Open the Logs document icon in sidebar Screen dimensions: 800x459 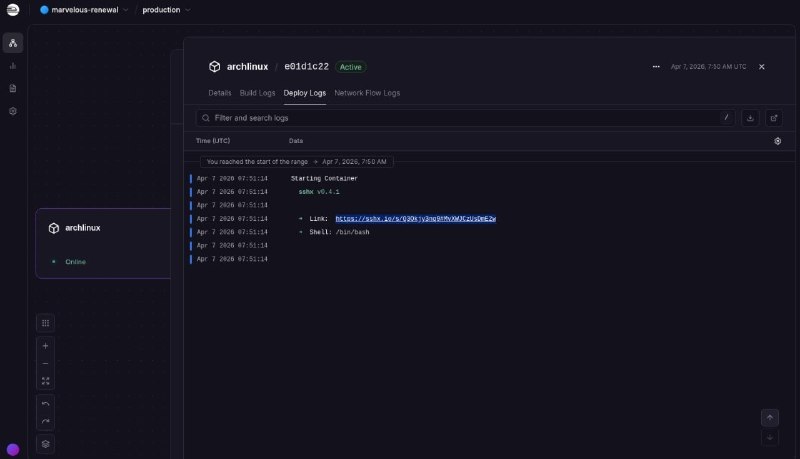pos(13,88)
